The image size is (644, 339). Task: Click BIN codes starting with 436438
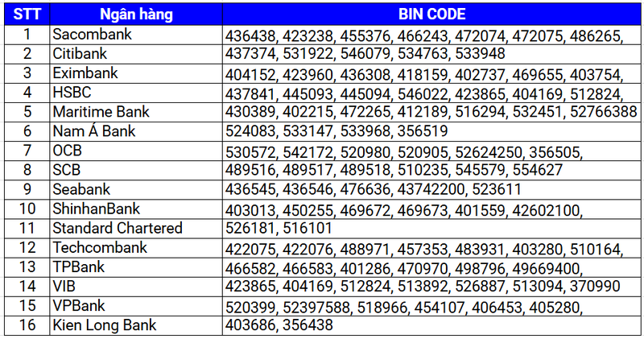pyautogui.click(x=432, y=35)
